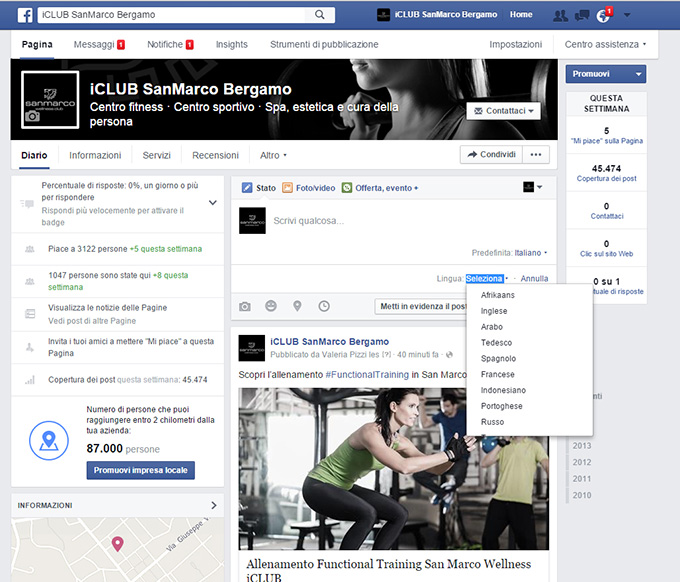Jump to 2013 on timeline

(x=582, y=446)
